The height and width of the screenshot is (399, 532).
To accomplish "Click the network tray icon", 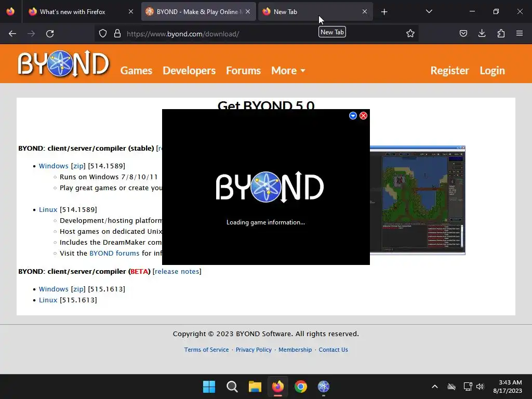I will (x=468, y=387).
